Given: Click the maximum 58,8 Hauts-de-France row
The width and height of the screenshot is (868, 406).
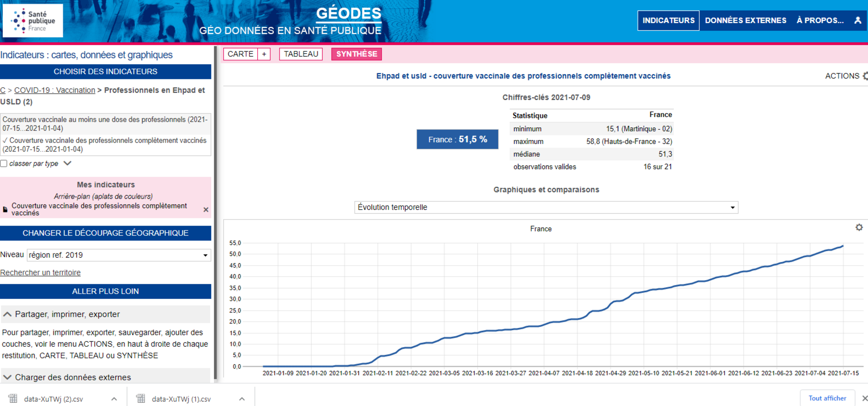Looking at the screenshot, I should pyautogui.click(x=592, y=141).
